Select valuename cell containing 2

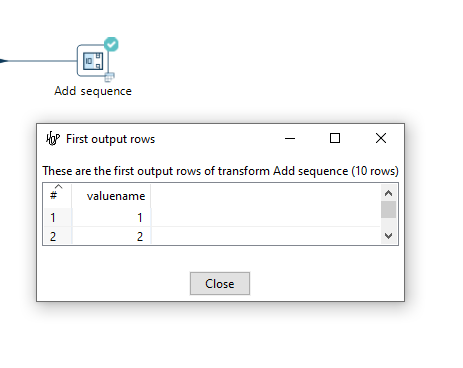pyautogui.click(x=111, y=236)
